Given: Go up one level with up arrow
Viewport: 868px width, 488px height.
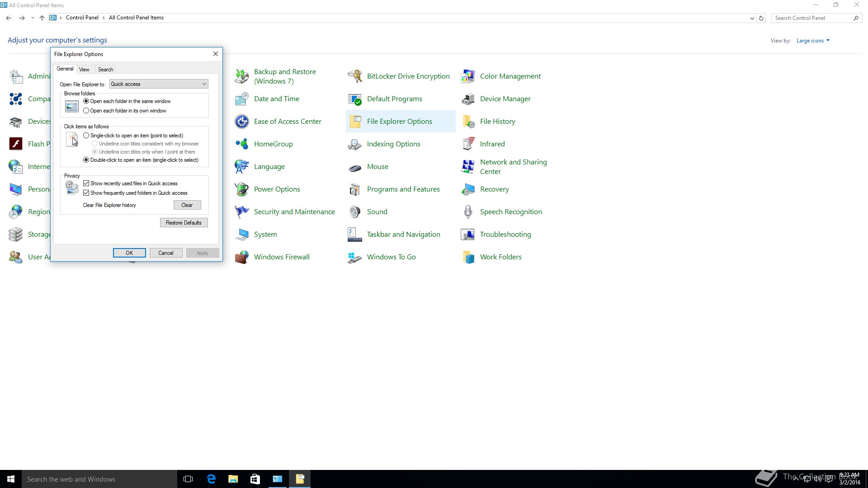Looking at the screenshot, I should click(42, 18).
